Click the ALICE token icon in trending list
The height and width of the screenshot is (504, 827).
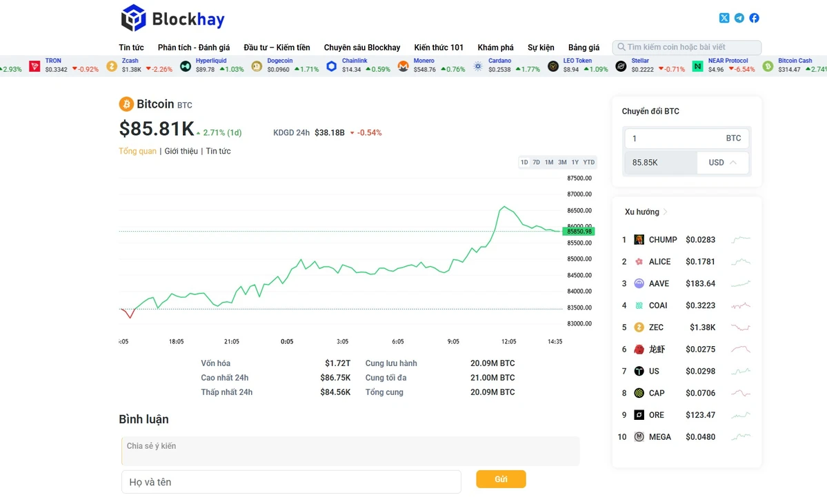click(x=639, y=261)
